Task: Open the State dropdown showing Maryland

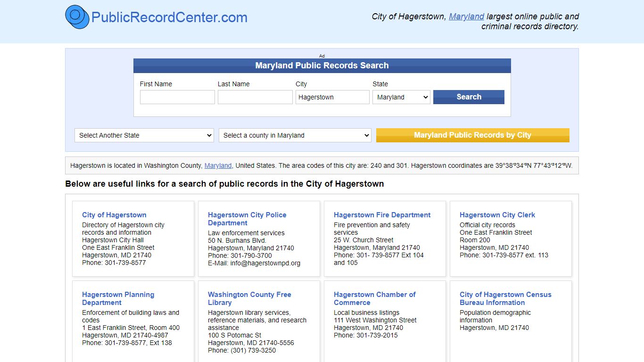Action: [401, 97]
